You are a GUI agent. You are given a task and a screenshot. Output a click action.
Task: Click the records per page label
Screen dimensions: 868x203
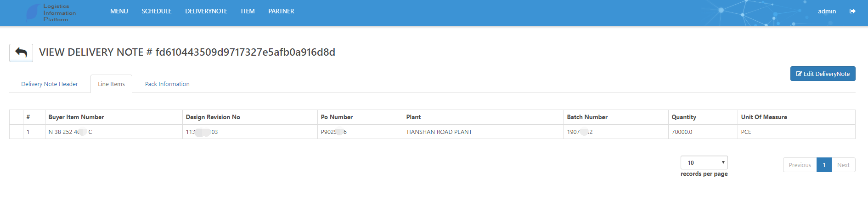click(704, 174)
